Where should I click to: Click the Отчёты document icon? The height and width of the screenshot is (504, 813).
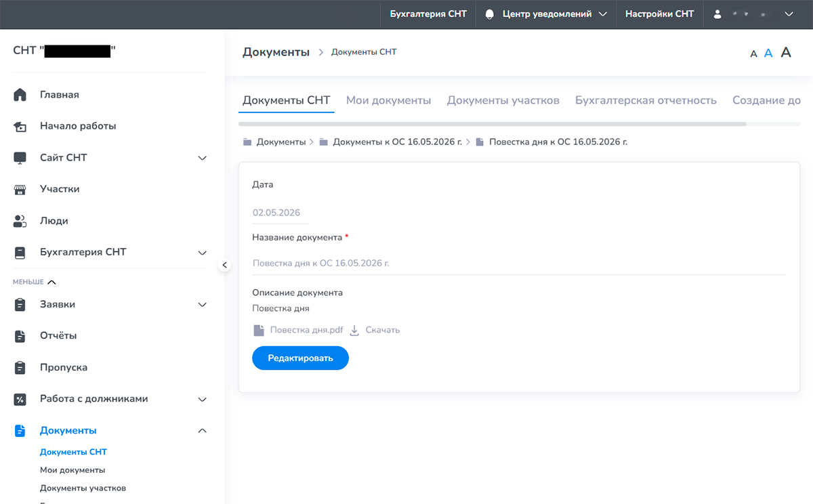pos(20,336)
